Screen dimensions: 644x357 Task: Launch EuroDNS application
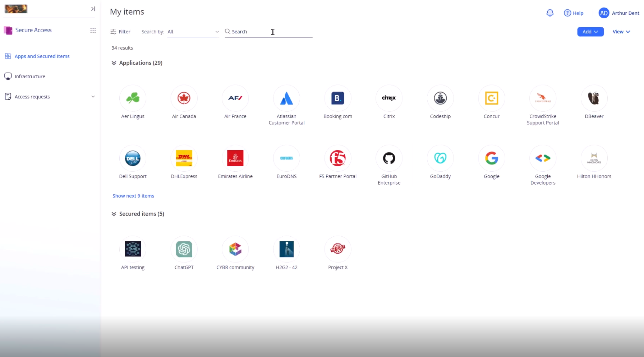coord(286,158)
